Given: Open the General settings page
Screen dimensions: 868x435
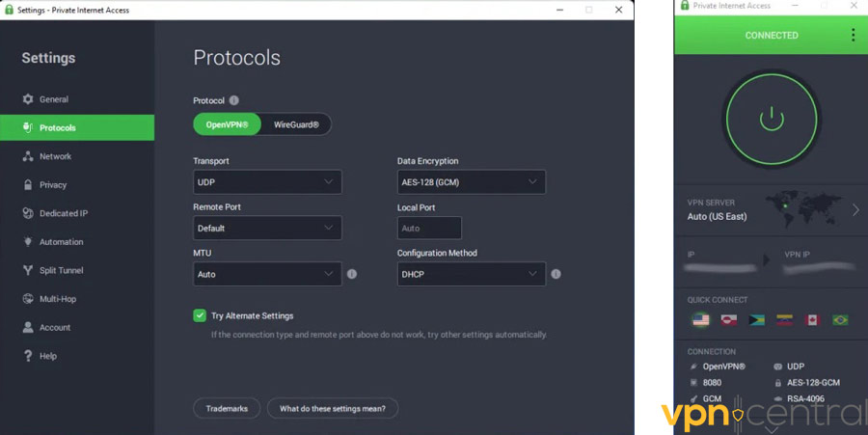Looking at the screenshot, I should pyautogui.click(x=77, y=99).
